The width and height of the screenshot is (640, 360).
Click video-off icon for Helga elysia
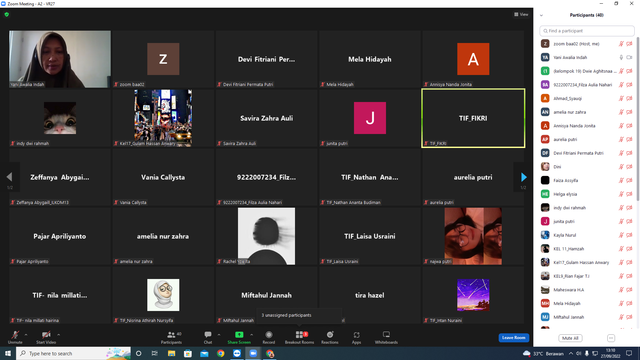[x=629, y=194]
